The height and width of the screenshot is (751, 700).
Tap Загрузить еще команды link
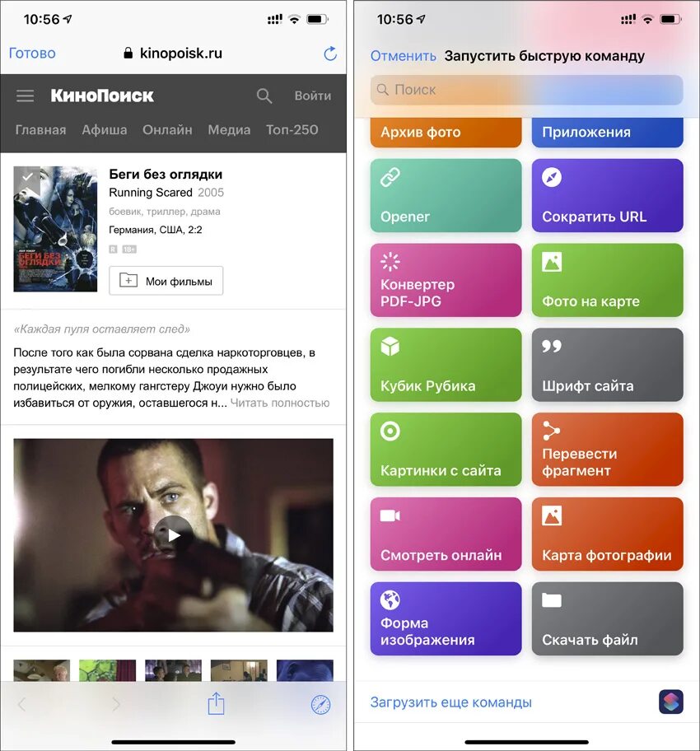tap(450, 702)
